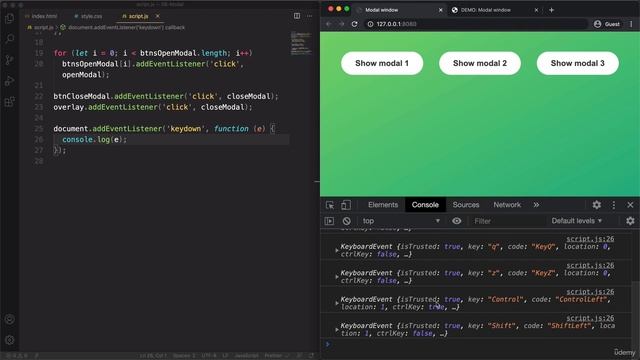
Task: Toggle the DevTools device toolbar
Action: tap(346, 205)
